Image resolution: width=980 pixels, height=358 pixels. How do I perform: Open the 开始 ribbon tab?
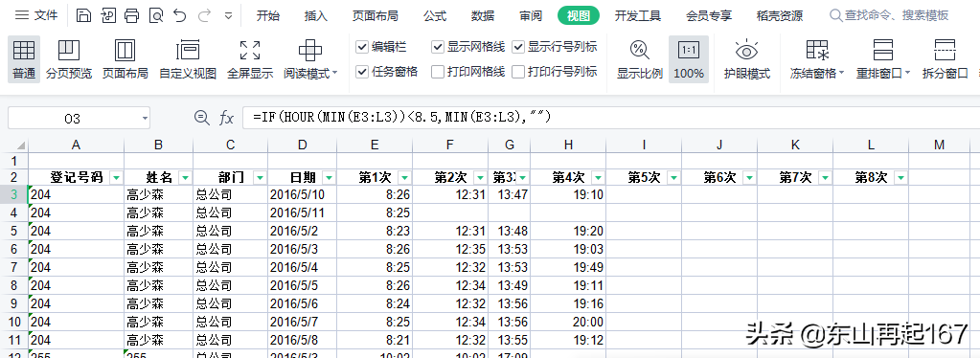268,16
